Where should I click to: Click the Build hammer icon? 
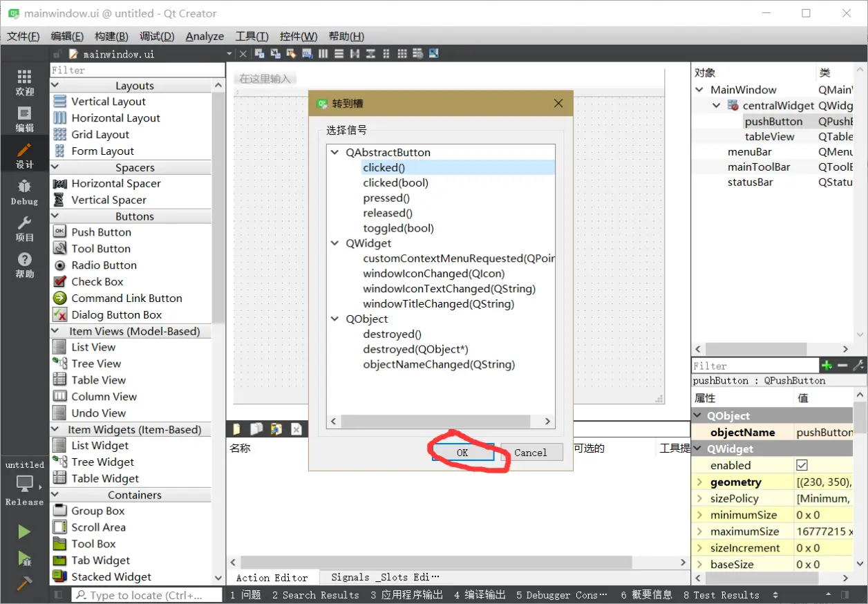[x=24, y=583]
